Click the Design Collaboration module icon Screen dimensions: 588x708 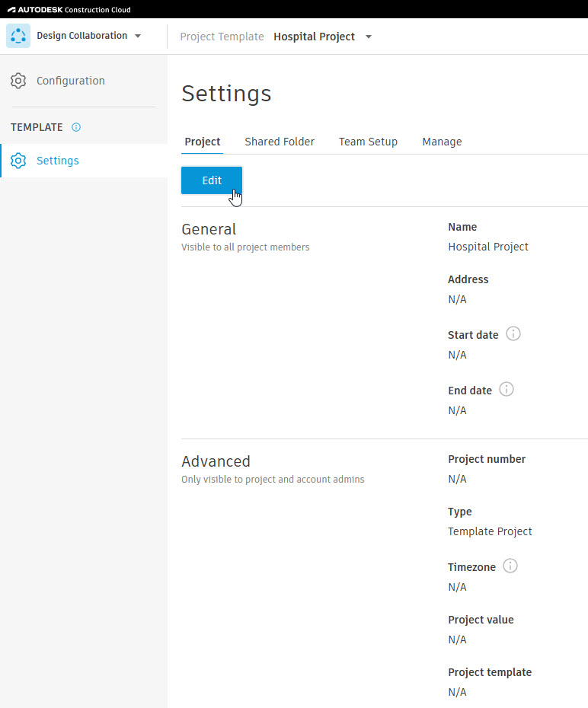click(18, 36)
